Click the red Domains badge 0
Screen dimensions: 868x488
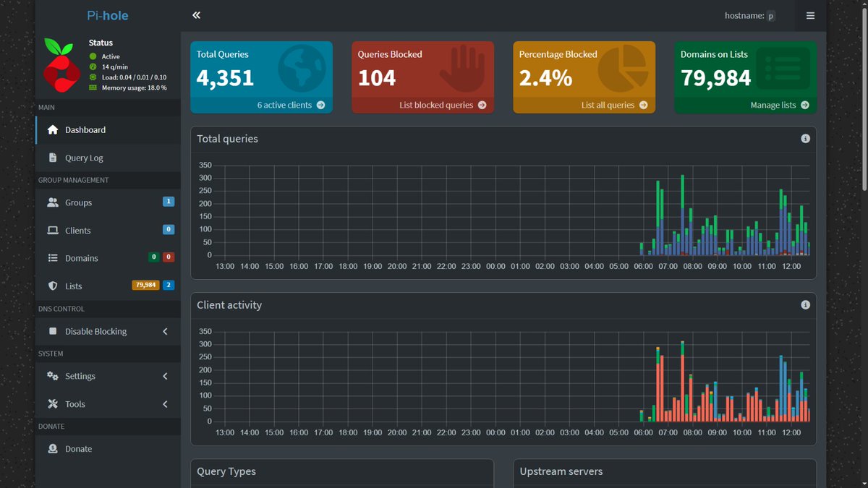coord(168,257)
